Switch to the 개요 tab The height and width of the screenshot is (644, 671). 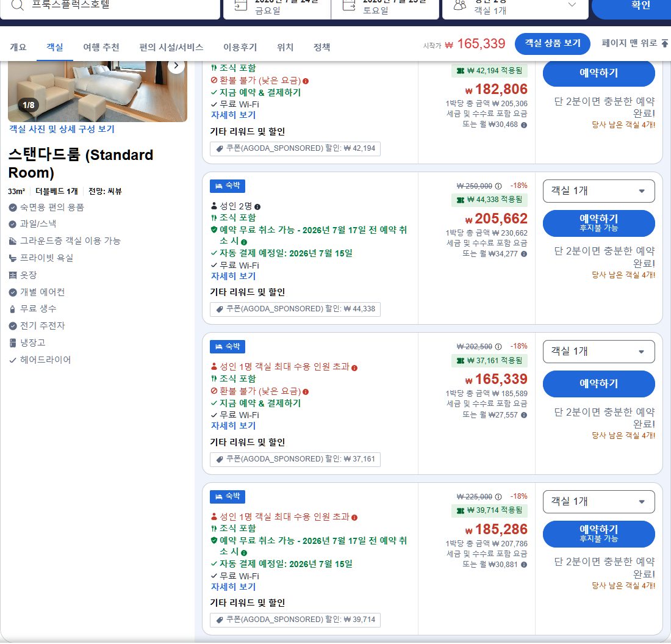point(18,47)
